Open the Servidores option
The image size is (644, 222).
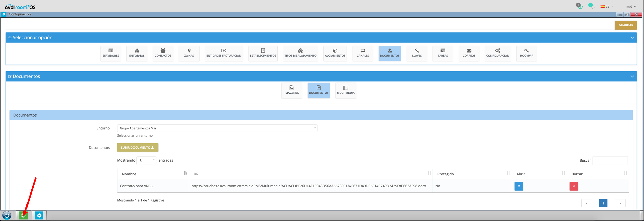click(111, 53)
